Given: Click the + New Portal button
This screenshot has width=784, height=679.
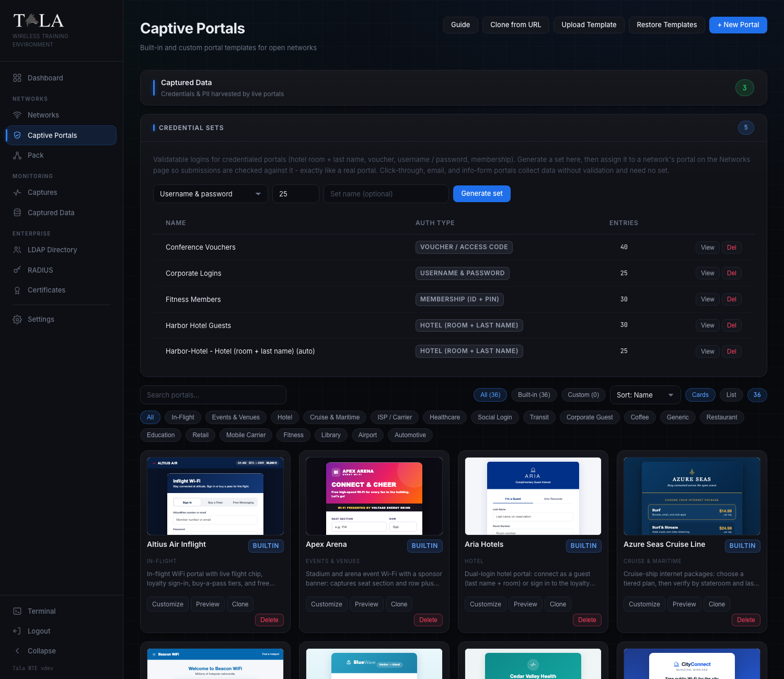Looking at the screenshot, I should pos(738,25).
